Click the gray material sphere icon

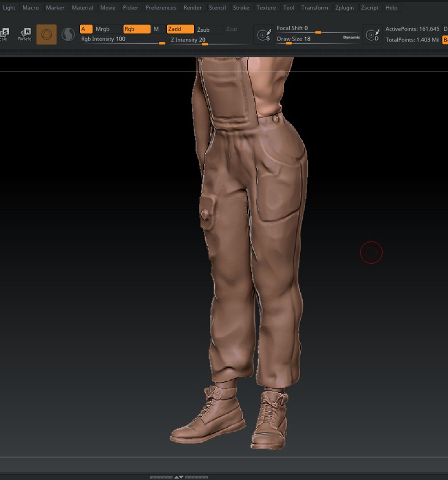click(x=68, y=35)
